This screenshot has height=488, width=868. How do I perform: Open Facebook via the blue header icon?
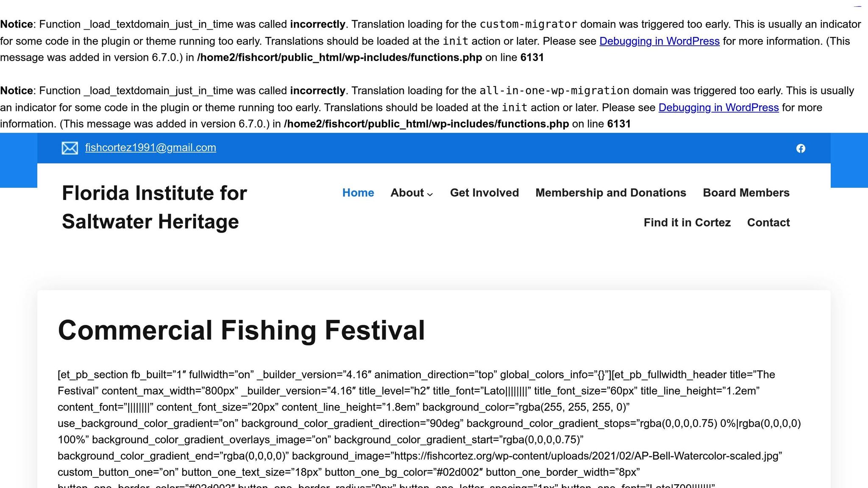[x=801, y=148]
